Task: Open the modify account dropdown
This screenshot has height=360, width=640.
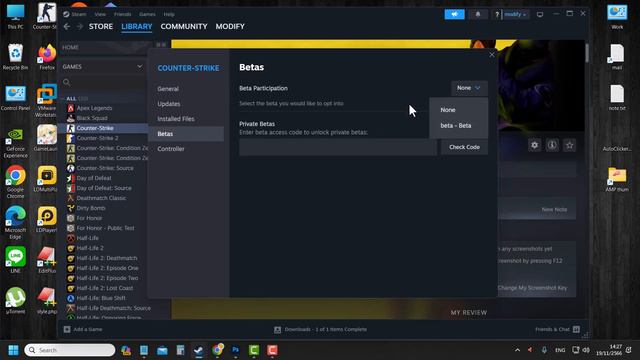Action: 515,14
